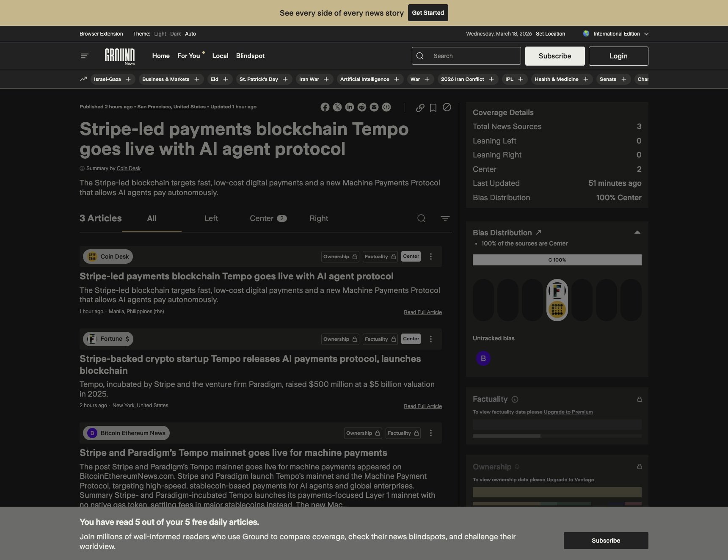Image resolution: width=728 pixels, height=560 pixels.
Task: Select the Left articles tab
Action: click(x=211, y=218)
